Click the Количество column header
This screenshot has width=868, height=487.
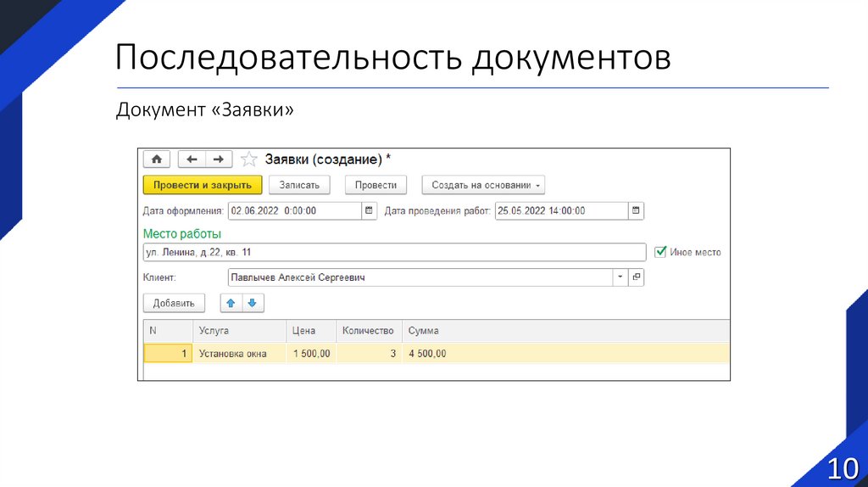tap(368, 331)
